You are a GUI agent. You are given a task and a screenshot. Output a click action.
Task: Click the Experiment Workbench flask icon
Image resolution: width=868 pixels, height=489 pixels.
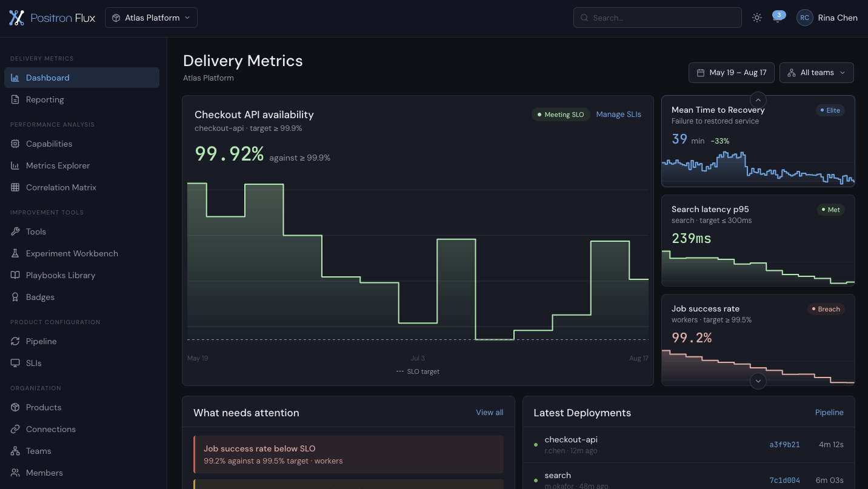[15, 253]
